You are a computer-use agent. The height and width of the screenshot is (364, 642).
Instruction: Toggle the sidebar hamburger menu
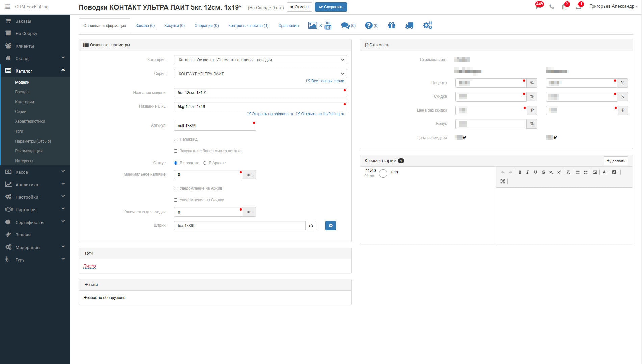pos(7,7)
